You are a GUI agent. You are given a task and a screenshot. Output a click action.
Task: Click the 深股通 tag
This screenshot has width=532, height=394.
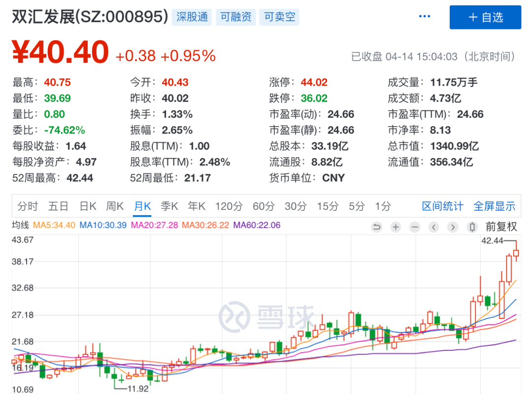(x=192, y=17)
